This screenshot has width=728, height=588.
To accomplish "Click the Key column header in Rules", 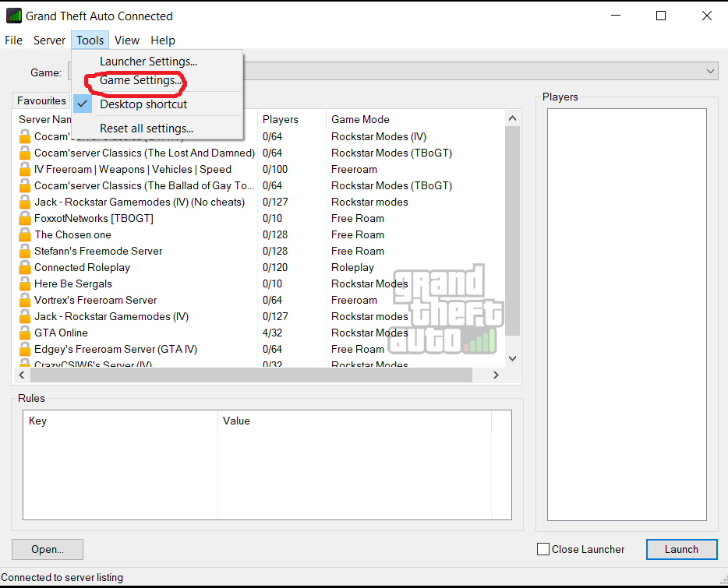I will coord(120,421).
